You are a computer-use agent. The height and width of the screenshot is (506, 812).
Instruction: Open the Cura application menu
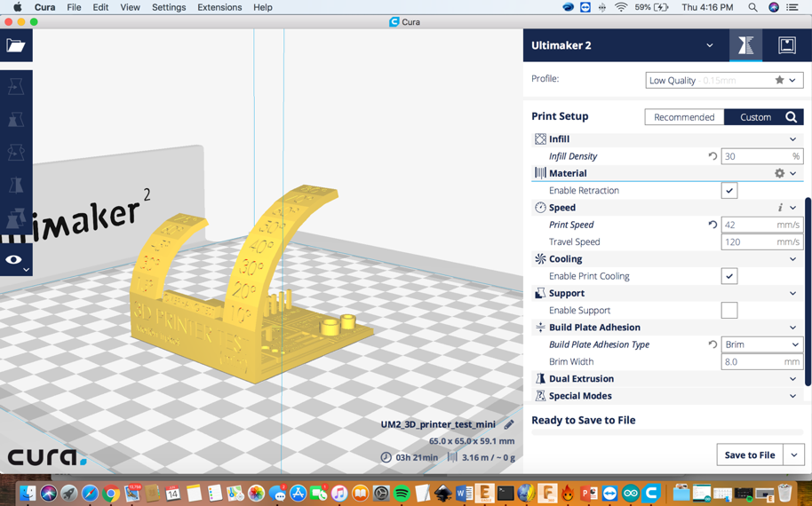coord(45,7)
